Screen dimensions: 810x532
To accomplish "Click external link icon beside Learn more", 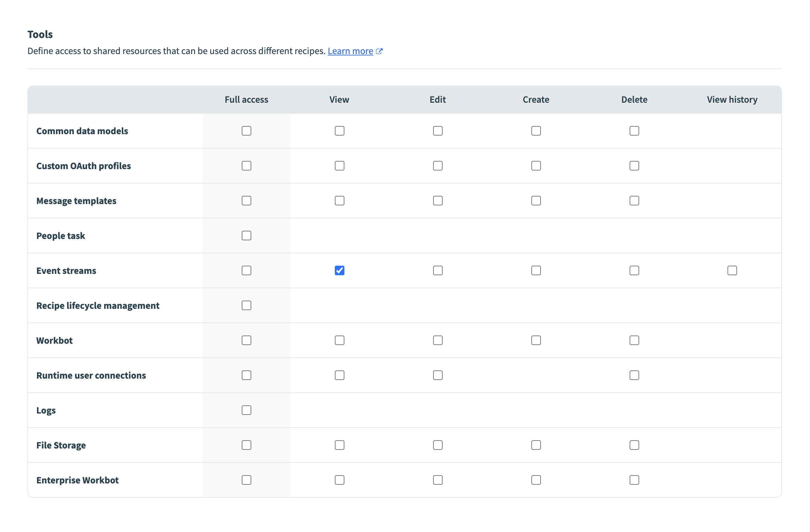I will (x=379, y=51).
